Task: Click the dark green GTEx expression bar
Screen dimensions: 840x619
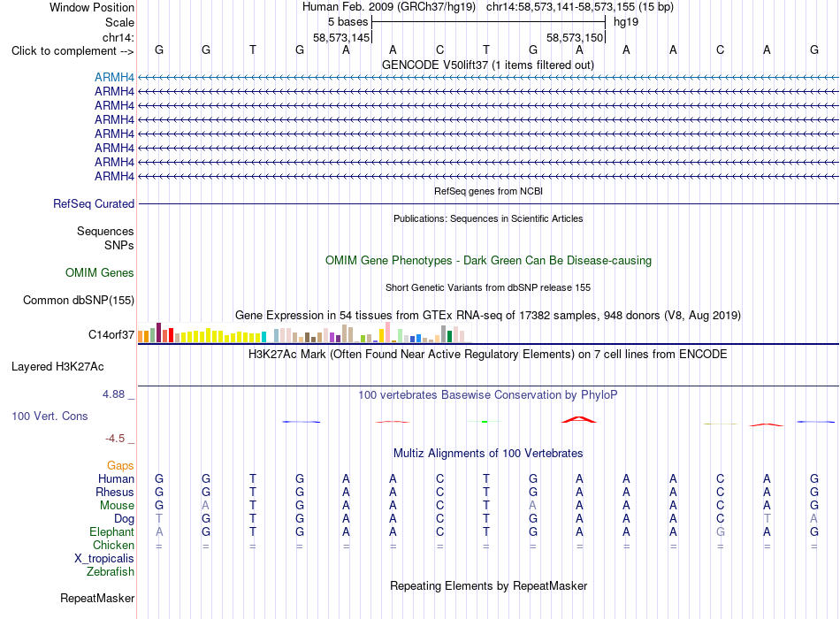Action: (x=449, y=337)
